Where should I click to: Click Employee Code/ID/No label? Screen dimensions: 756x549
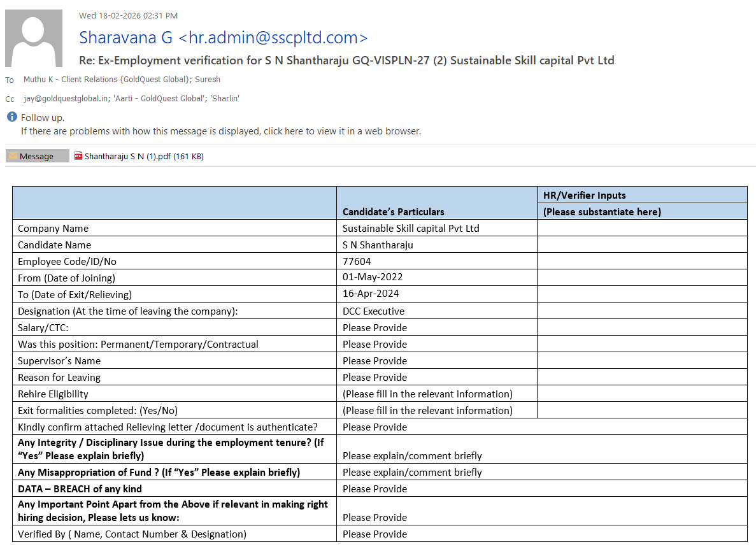tap(67, 261)
